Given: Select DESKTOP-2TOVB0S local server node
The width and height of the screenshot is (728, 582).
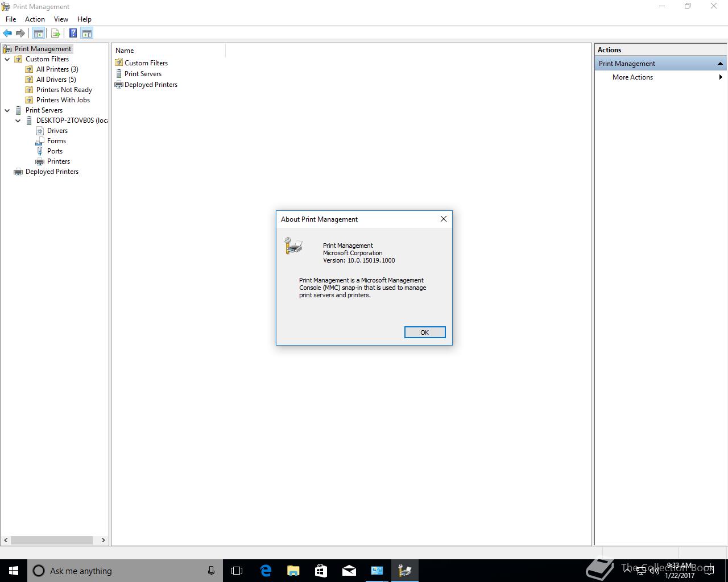Looking at the screenshot, I should [72, 120].
